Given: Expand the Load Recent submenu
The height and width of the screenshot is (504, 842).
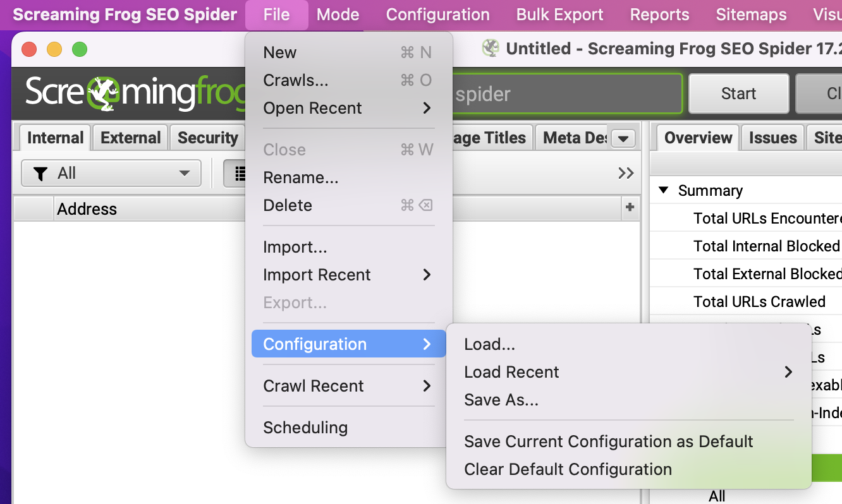Looking at the screenshot, I should pyautogui.click(x=628, y=372).
